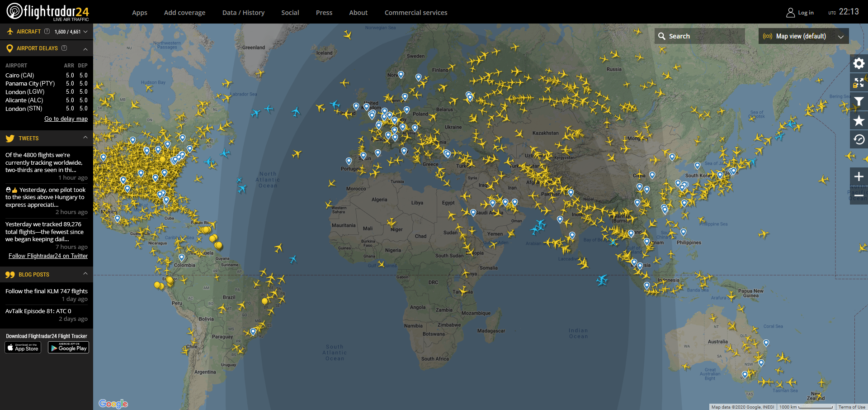Click the Twitter bird icon
This screenshot has height=410, width=868.
point(10,138)
